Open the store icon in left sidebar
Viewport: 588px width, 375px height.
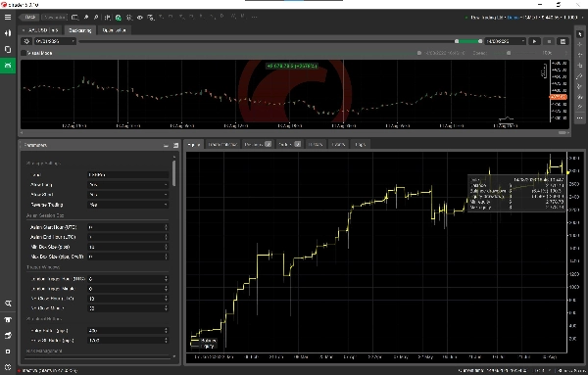[8, 319]
